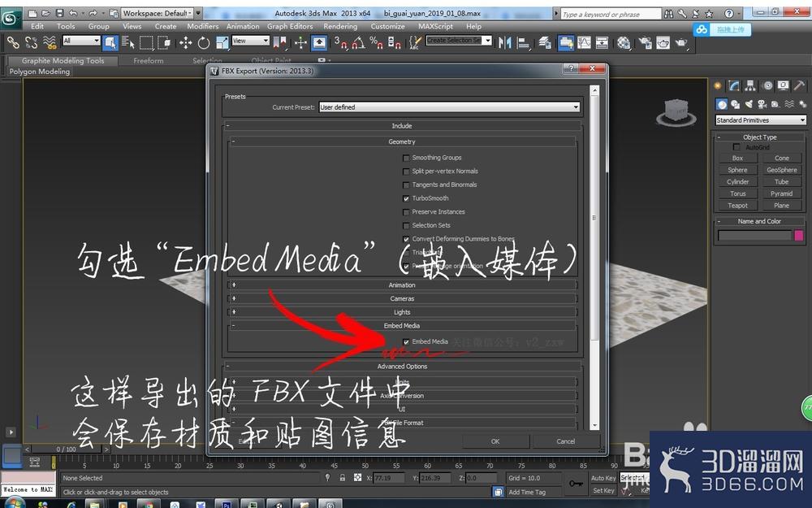Open the Current Preset dropdown
This screenshot has height=508, width=812.
449,106
